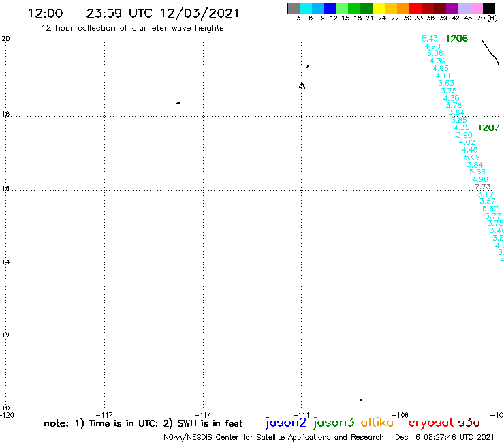Image resolution: width=504 pixels, height=443 pixels.
Task: Click the bright red swatch in the color bar
Action: click(x=415, y=8)
